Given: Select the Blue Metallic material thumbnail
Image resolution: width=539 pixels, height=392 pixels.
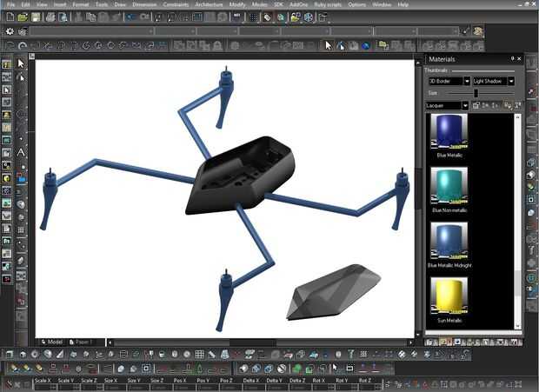Looking at the screenshot, I should coord(449,131).
